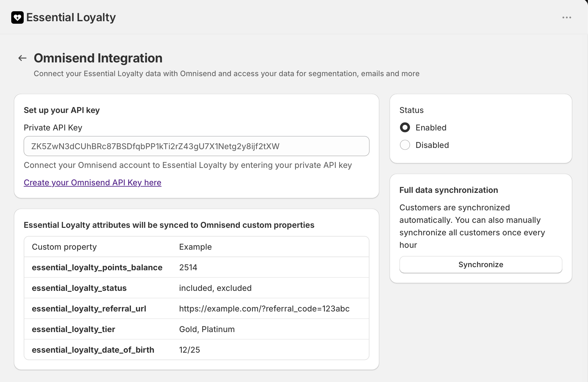Image resolution: width=588 pixels, height=382 pixels.
Task: Select the Enabled status radio button
Action: point(405,127)
